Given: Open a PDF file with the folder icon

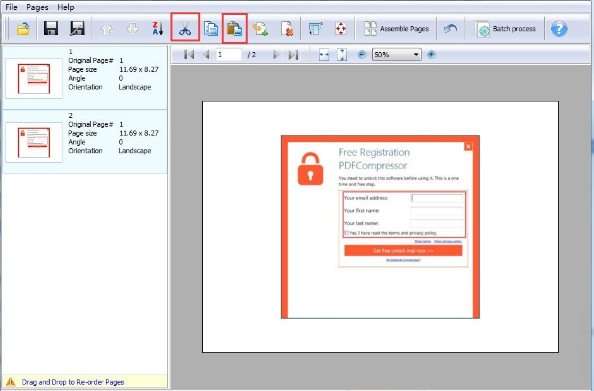Looking at the screenshot, I should click(23, 29).
